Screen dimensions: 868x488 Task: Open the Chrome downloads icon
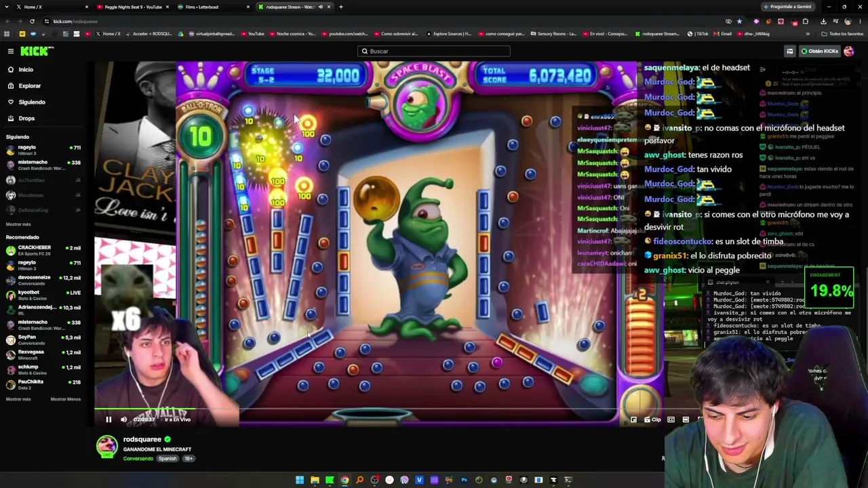coord(823,21)
